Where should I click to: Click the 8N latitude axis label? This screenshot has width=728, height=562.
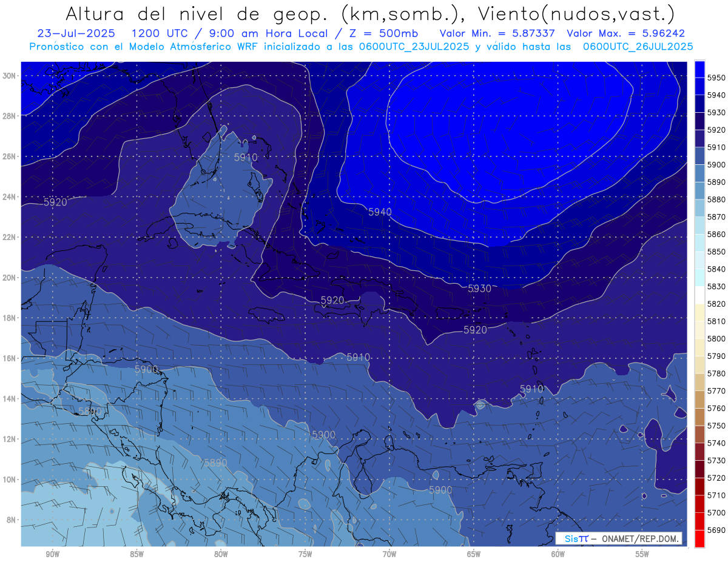11,520
